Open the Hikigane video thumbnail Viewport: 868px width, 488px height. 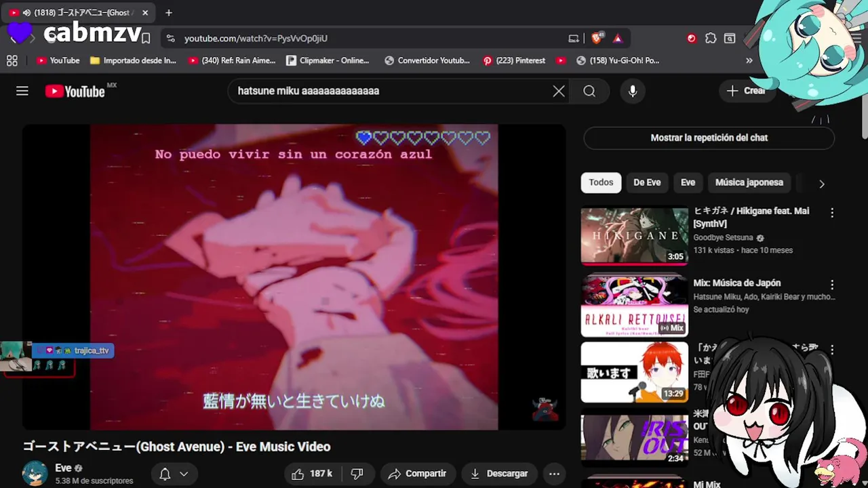(634, 235)
